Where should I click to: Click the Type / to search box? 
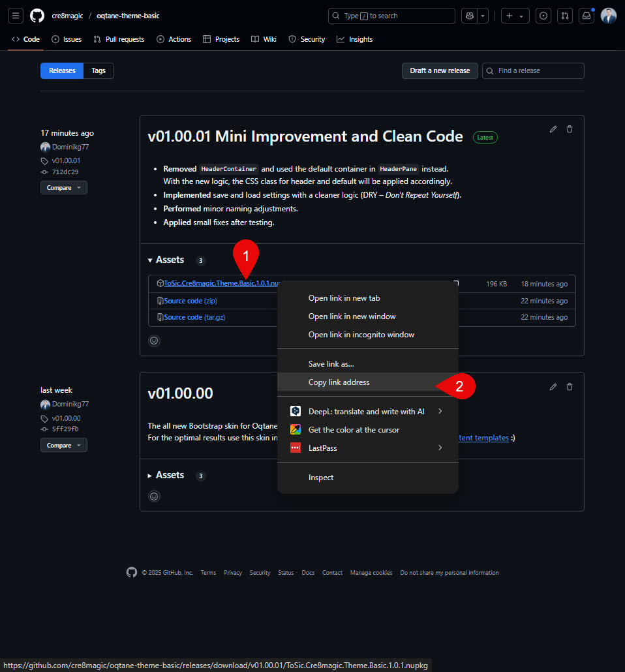click(391, 16)
